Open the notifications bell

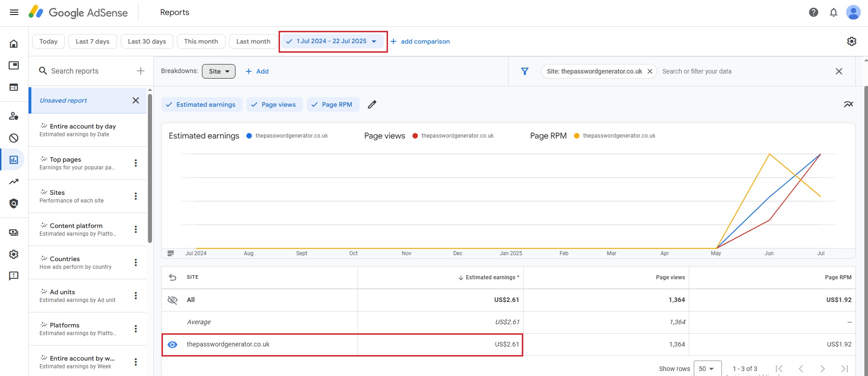click(834, 12)
